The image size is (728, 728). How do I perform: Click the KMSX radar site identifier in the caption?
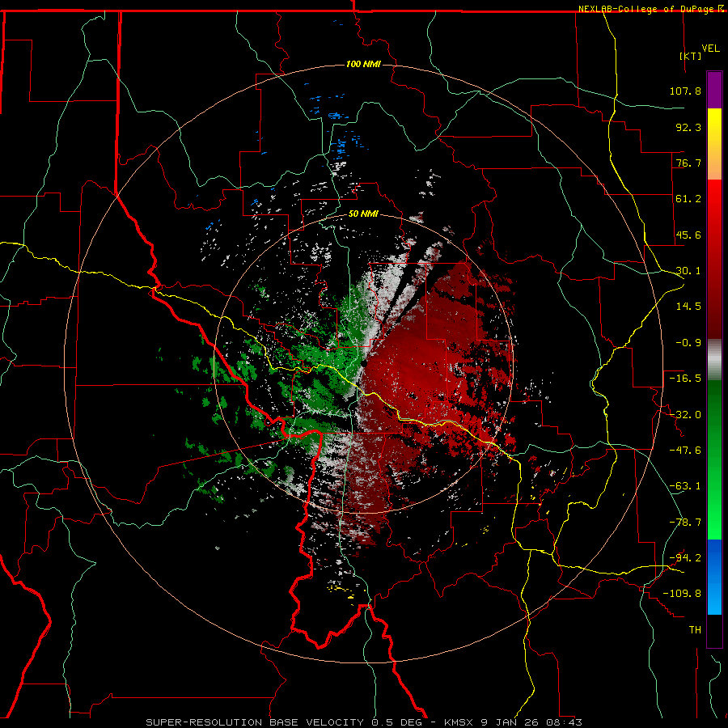point(459,722)
